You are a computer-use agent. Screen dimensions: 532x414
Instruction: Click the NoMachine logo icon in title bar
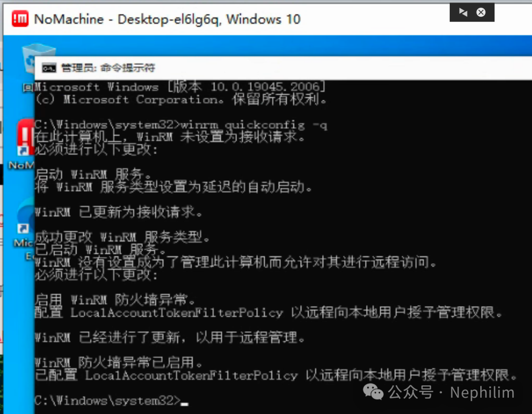pos(20,19)
